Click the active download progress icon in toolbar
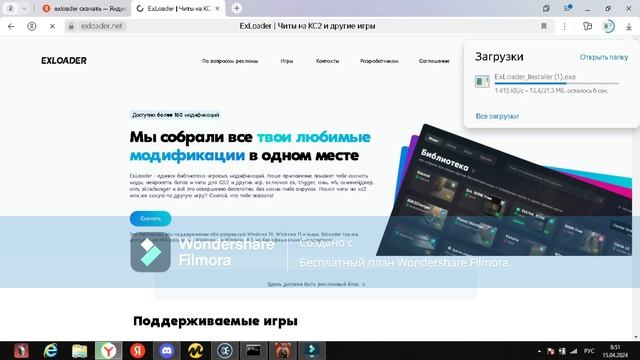 point(608,26)
